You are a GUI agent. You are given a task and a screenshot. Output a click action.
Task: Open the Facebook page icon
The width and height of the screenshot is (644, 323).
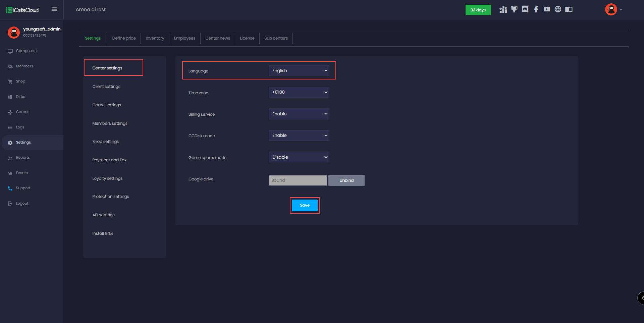click(536, 9)
